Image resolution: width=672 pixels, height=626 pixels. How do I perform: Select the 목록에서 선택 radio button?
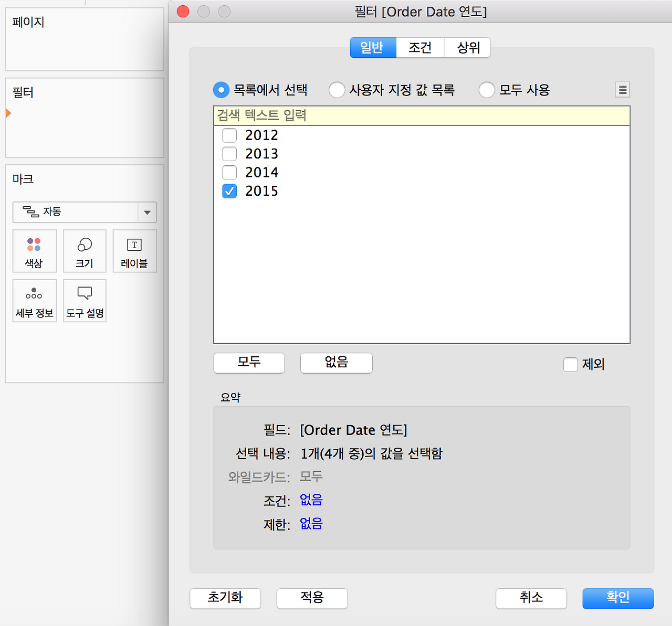pyautogui.click(x=221, y=90)
